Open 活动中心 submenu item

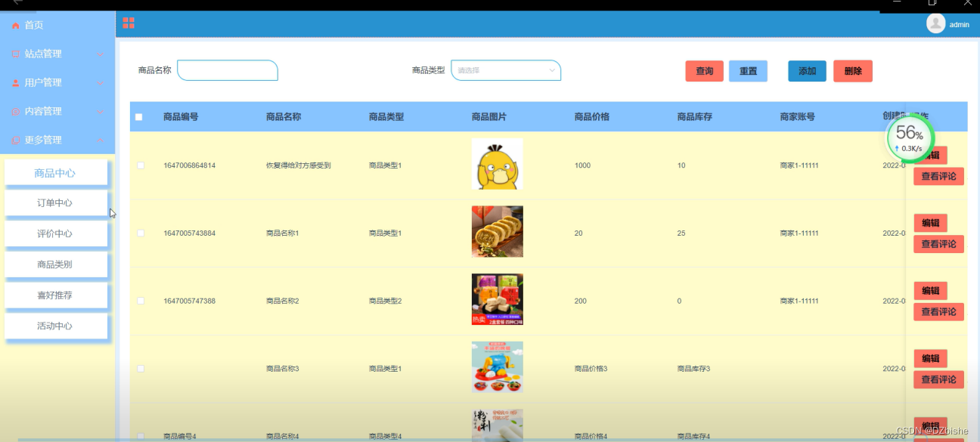(x=55, y=326)
